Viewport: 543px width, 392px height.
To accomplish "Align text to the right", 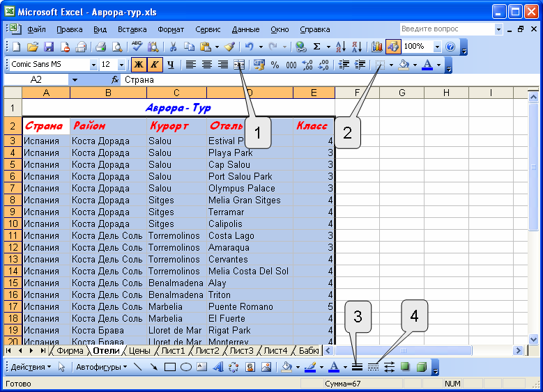I will click(x=223, y=64).
